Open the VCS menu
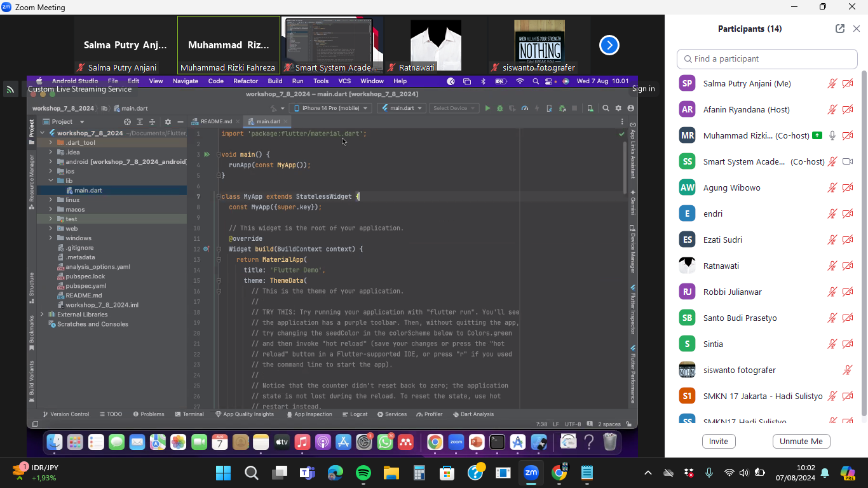 [x=344, y=81]
